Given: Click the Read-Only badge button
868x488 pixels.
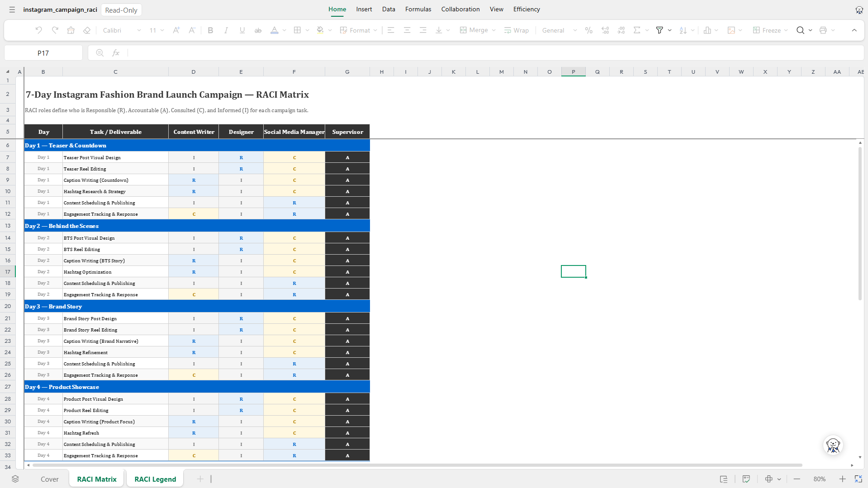Looking at the screenshot, I should 121,10.
